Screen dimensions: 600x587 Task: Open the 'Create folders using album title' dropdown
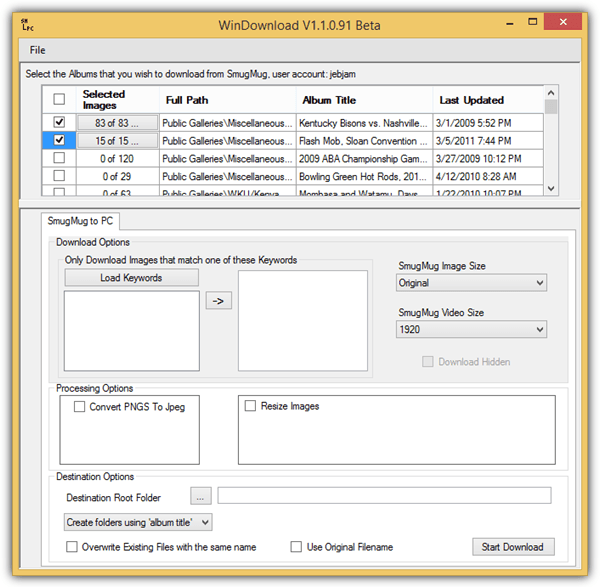138,522
